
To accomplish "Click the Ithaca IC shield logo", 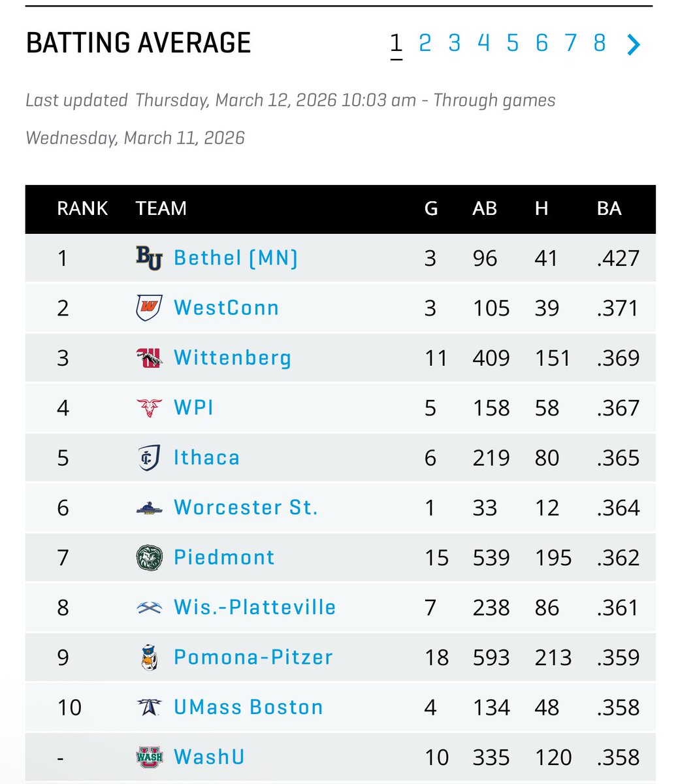I will [x=149, y=457].
